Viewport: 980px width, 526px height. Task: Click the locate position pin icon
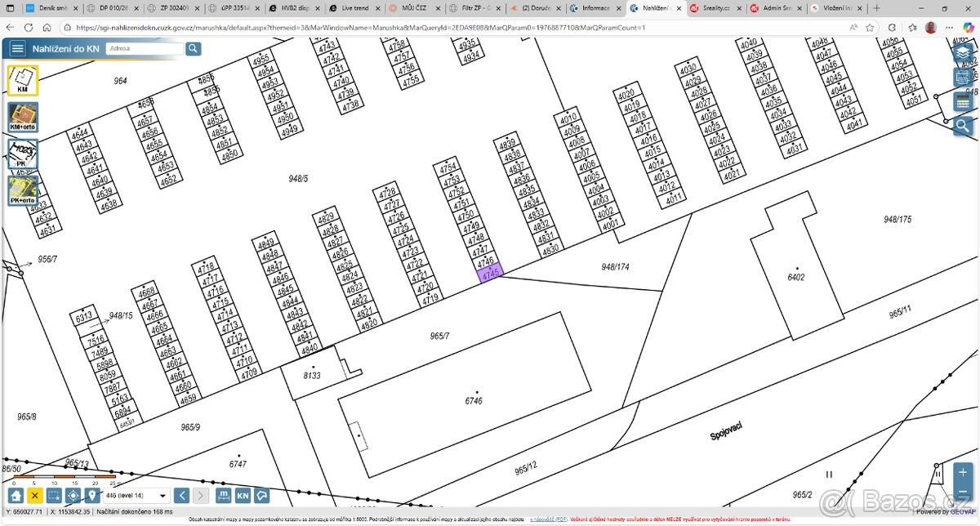[x=92, y=496]
